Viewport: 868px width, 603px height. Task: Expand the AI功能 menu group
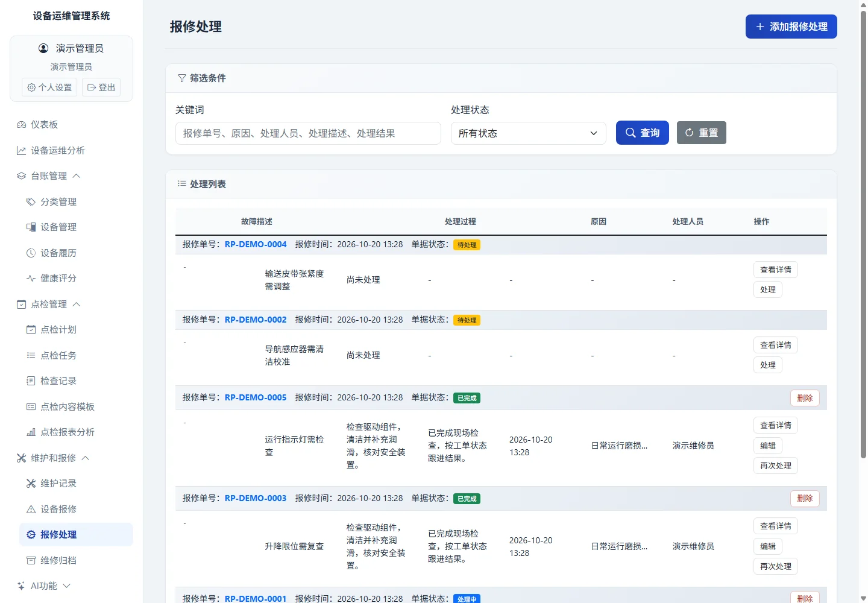click(71, 586)
